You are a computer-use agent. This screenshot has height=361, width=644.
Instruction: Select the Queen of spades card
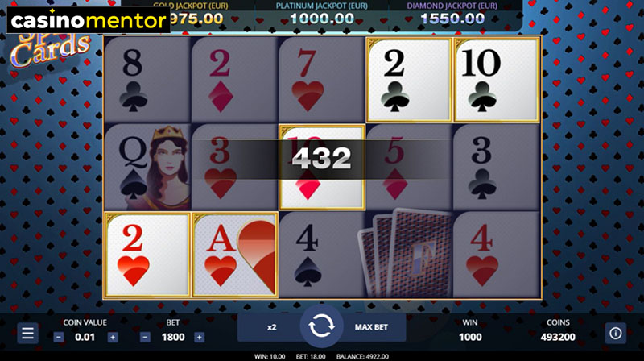[147, 168]
